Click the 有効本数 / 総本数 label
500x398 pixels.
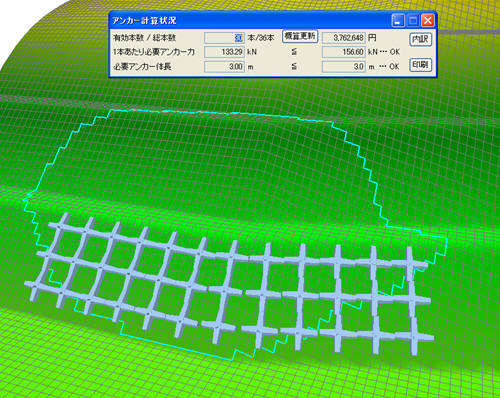(145, 38)
